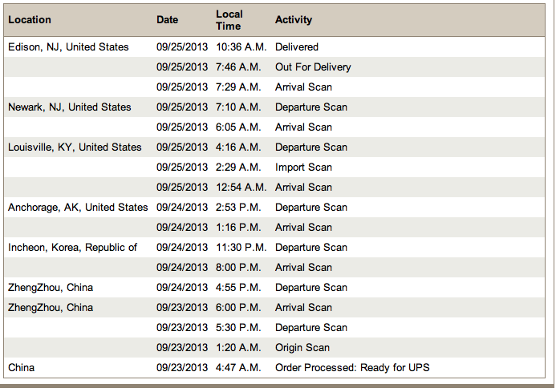This screenshot has width=560, height=392.
Task: Click the Date column header
Action: coord(168,20)
